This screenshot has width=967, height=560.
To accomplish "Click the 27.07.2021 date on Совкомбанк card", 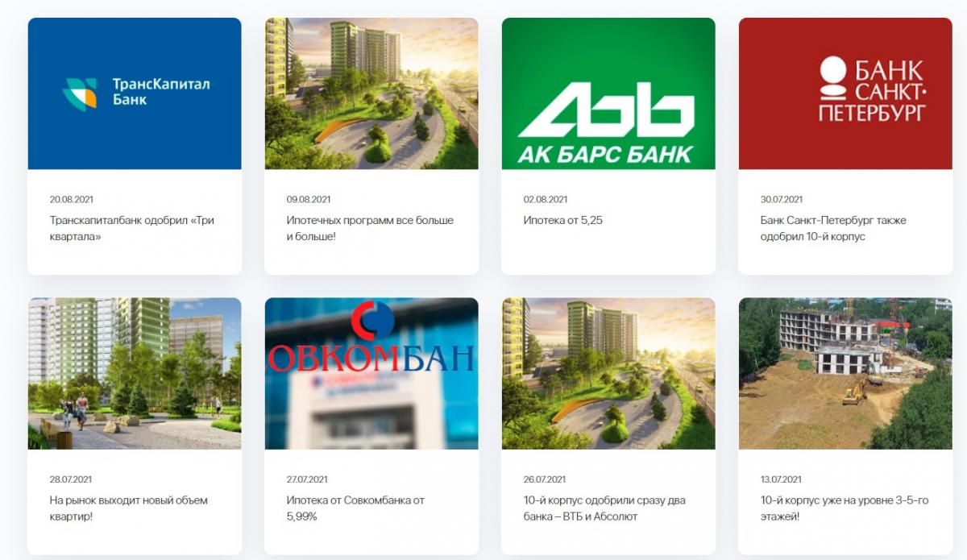I will tap(307, 479).
